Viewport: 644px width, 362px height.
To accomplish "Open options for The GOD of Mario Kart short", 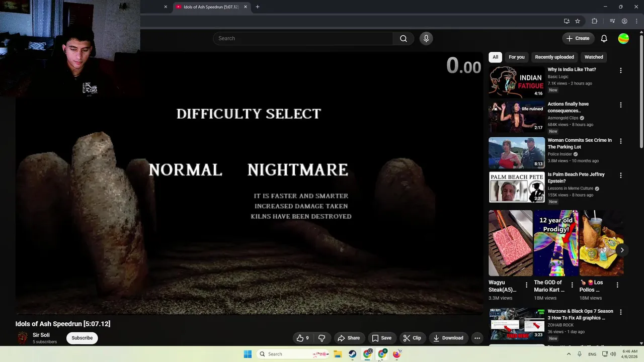I will click(572, 285).
